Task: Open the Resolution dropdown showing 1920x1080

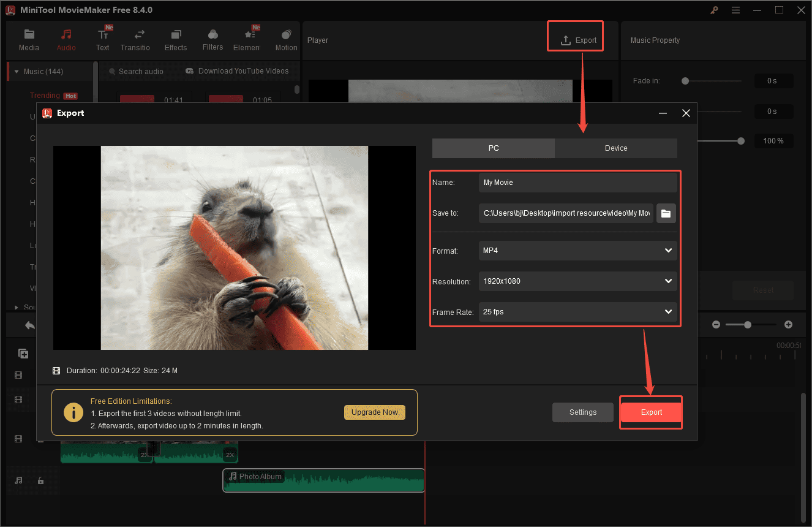Action: (x=577, y=281)
